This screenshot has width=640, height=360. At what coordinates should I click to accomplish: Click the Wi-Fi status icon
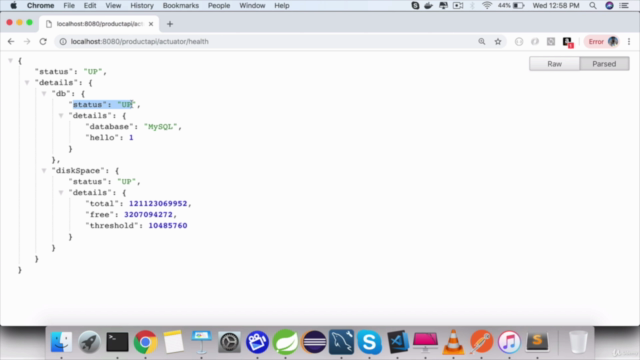(487, 6)
